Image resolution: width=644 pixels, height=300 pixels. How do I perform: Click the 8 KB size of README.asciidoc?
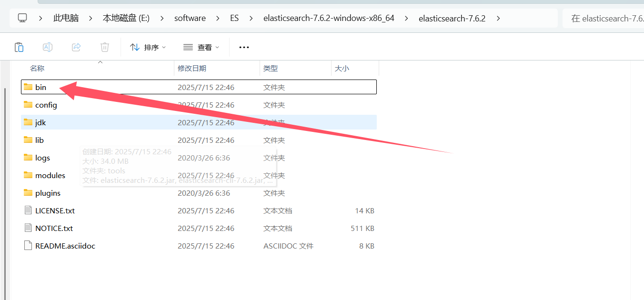click(x=367, y=246)
